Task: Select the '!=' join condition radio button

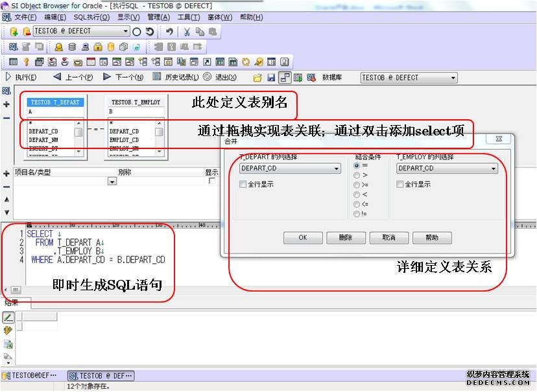Action: [x=357, y=214]
